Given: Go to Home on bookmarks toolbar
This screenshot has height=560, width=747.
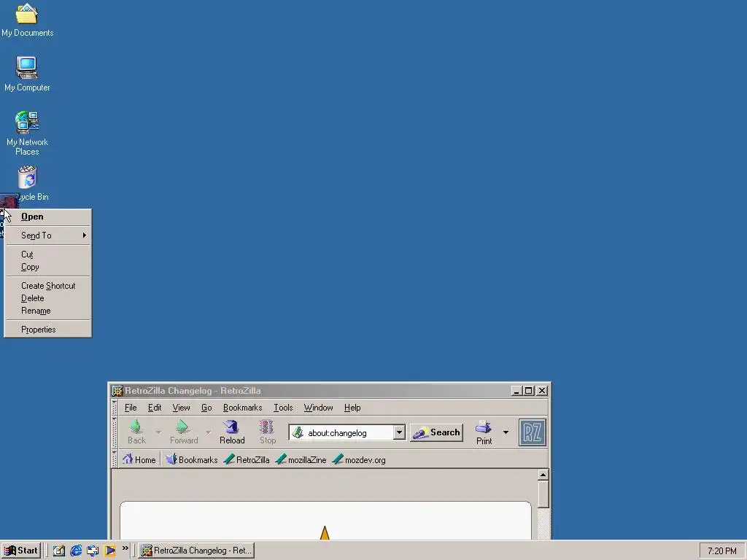Looking at the screenshot, I should point(139,459).
